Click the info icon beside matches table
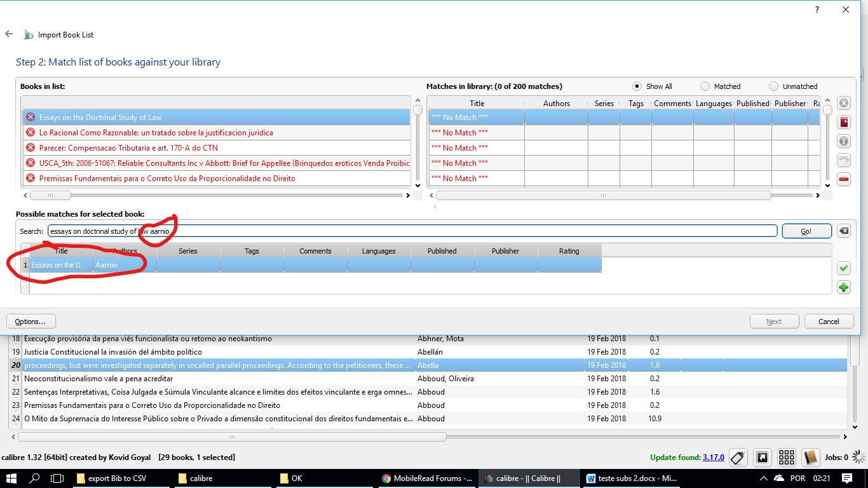Viewport: 868px width, 488px height. click(x=843, y=141)
